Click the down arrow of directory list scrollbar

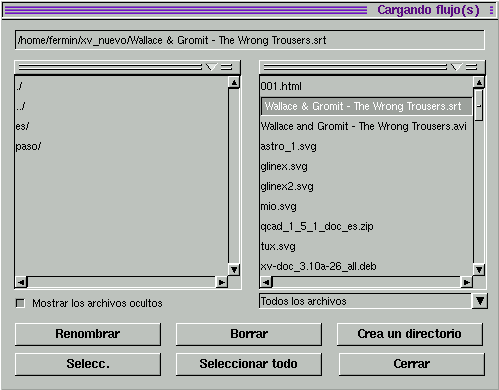[x=234, y=269]
